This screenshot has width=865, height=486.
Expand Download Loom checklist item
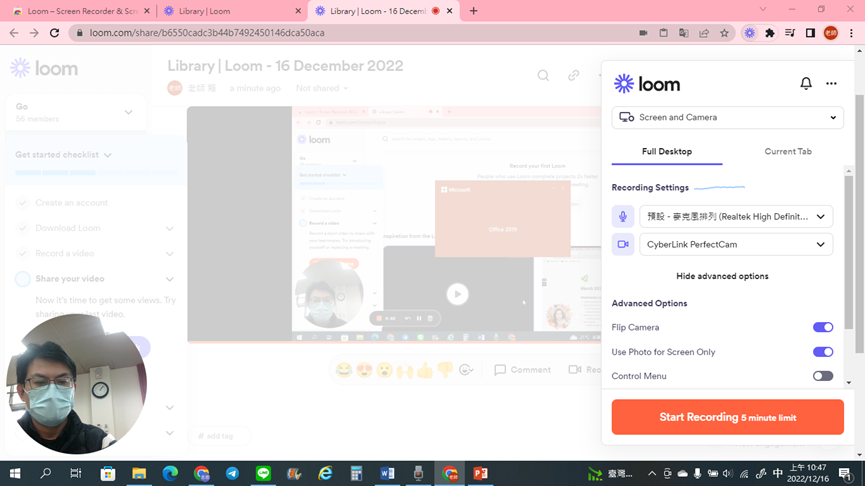point(169,228)
